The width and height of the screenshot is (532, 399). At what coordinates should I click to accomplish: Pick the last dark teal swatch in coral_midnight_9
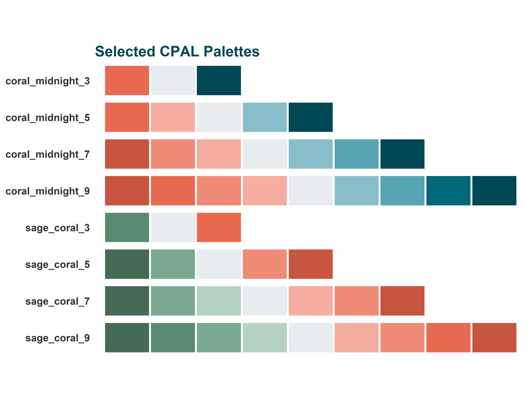coord(494,191)
